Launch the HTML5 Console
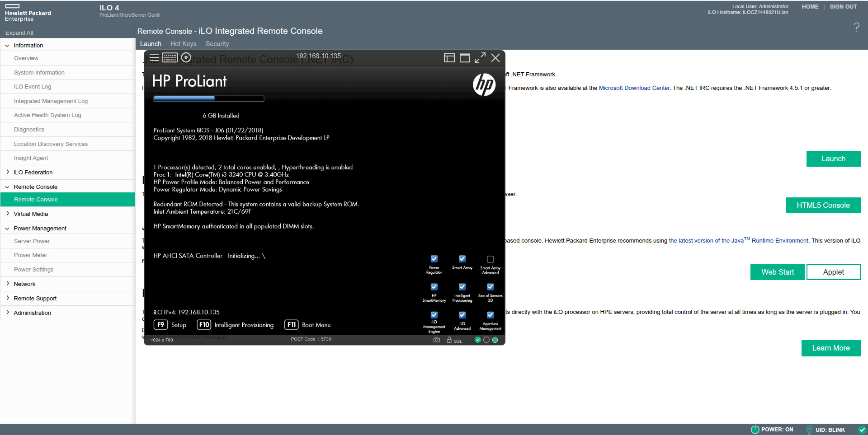 pyautogui.click(x=823, y=205)
